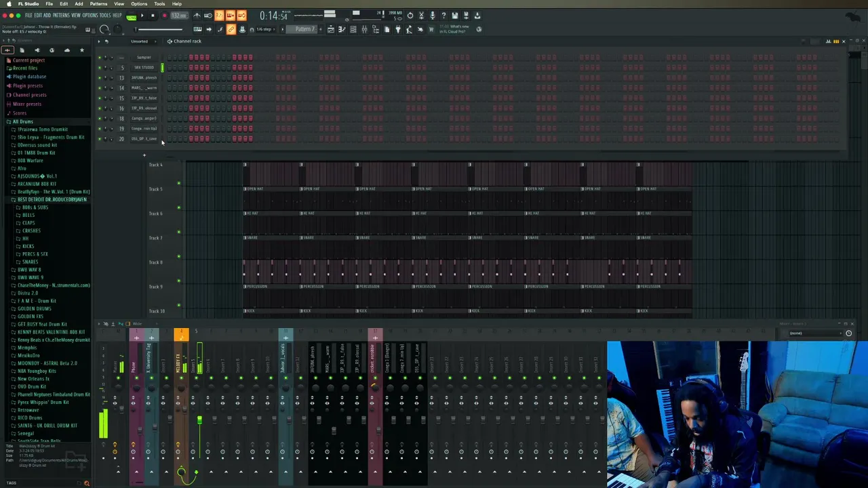
Task: Open Current project in browser
Action: (x=28, y=60)
